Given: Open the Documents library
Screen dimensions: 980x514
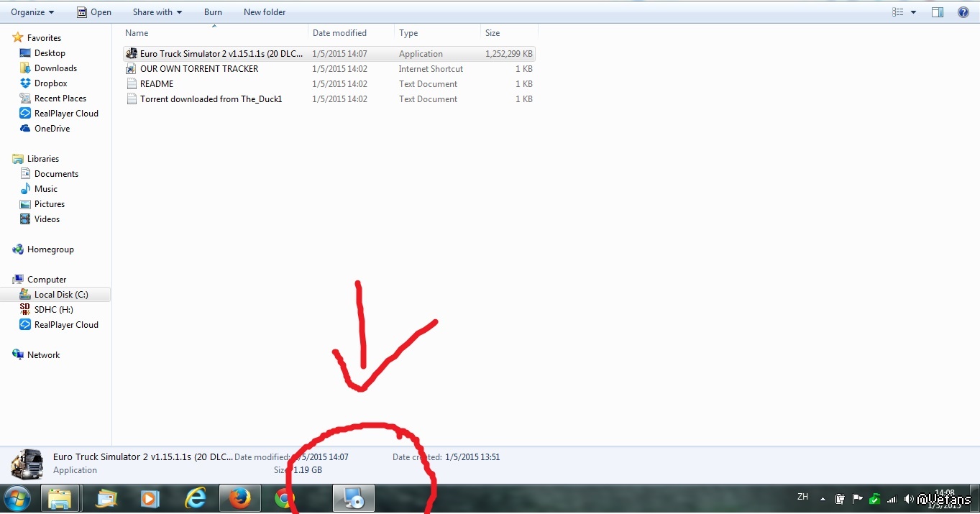Looking at the screenshot, I should (56, 174).
